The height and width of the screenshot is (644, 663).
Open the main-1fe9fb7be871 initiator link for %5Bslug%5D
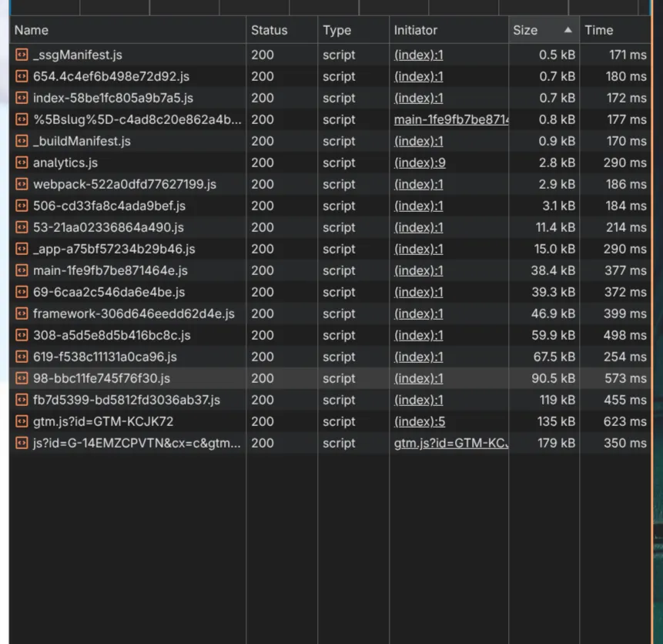[451, 119]
